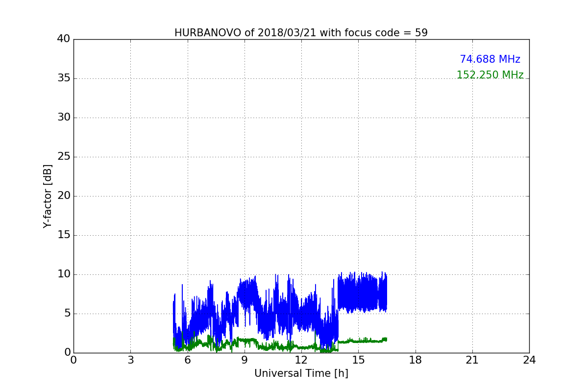Click the y-axis tick label 30

pyautogui.click(x=63, y=118)
